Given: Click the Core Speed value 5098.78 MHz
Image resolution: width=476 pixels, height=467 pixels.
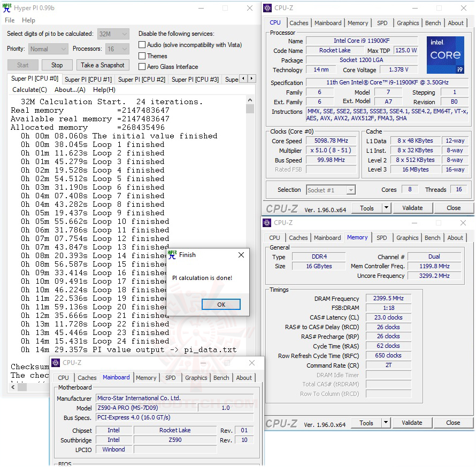Looking at the screenshot, I should (331, 141).
